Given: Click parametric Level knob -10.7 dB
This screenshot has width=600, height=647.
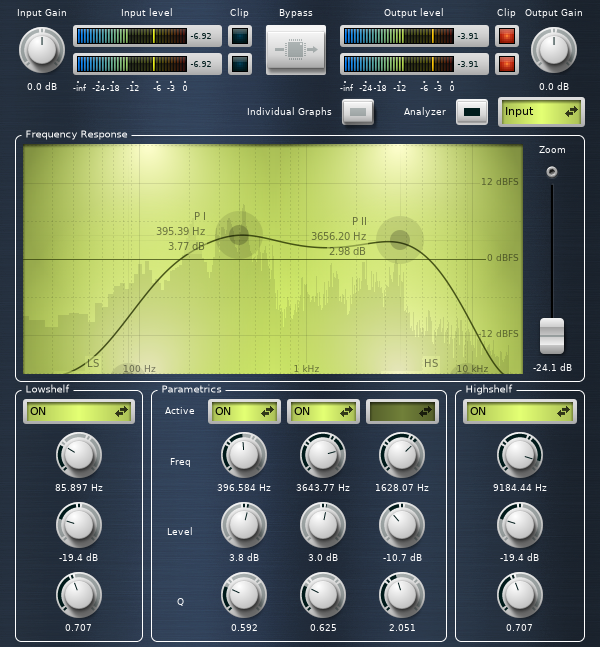Looking at the screenshot, I should (402, 525).
